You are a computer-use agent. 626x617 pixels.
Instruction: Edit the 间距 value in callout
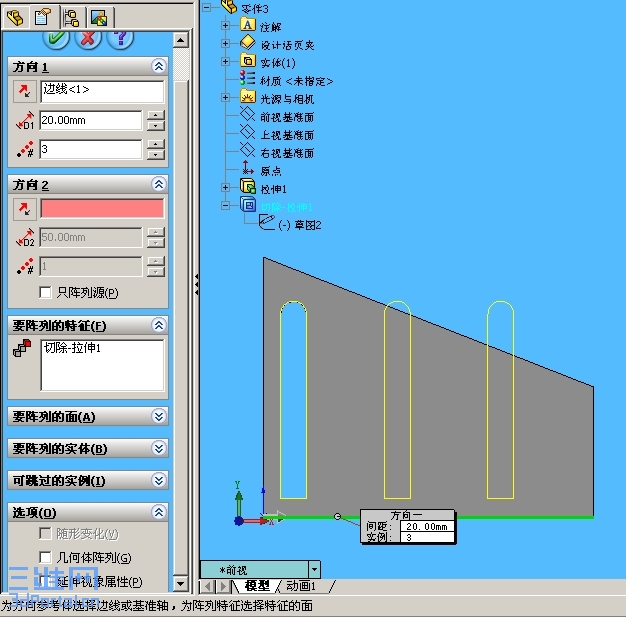[426, 526]
